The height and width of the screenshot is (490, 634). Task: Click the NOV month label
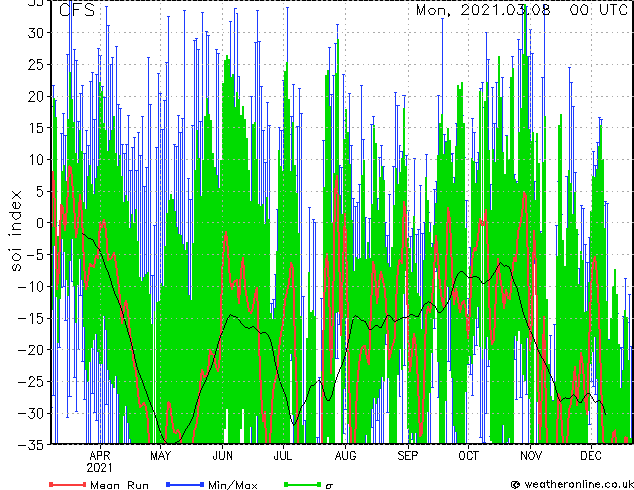(x=531, y=456)
